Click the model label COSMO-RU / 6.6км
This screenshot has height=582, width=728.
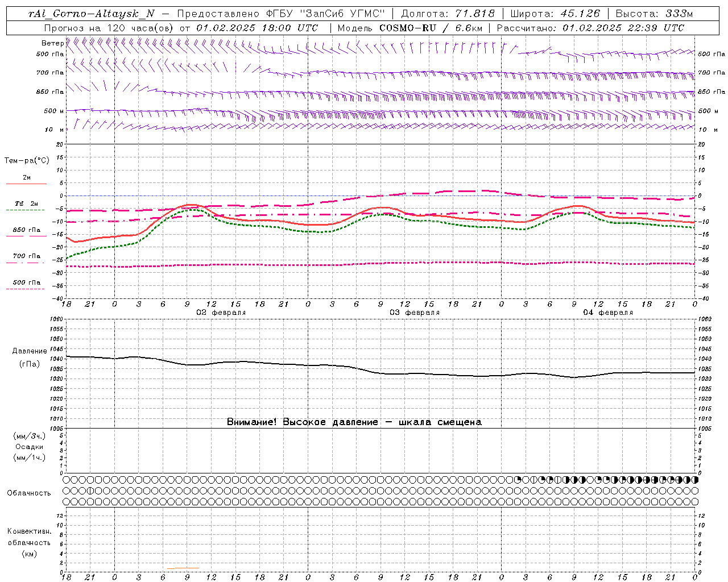[x=431, y=28]
